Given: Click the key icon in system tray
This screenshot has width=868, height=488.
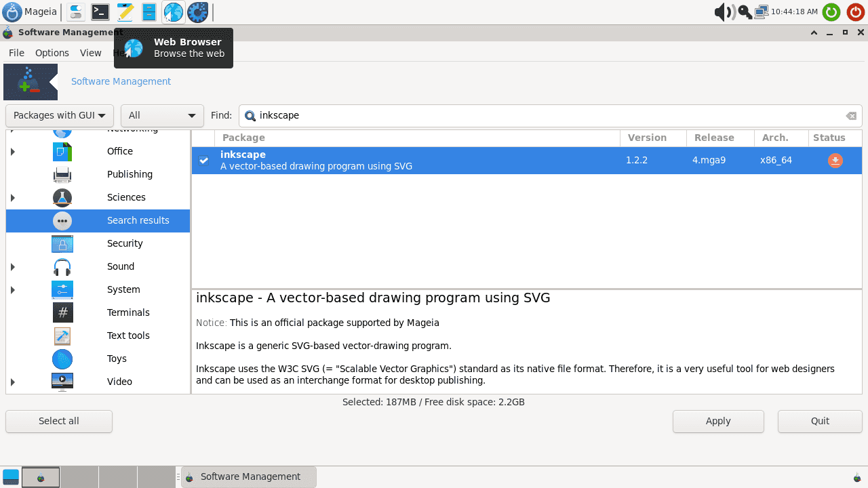Looking at the screenshot, I should coord(745,12).
